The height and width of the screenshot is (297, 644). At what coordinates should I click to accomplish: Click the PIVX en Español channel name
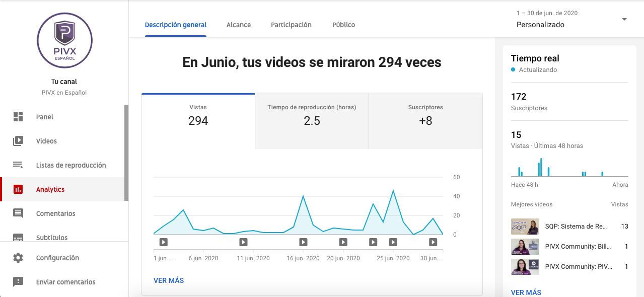(64, 93)
